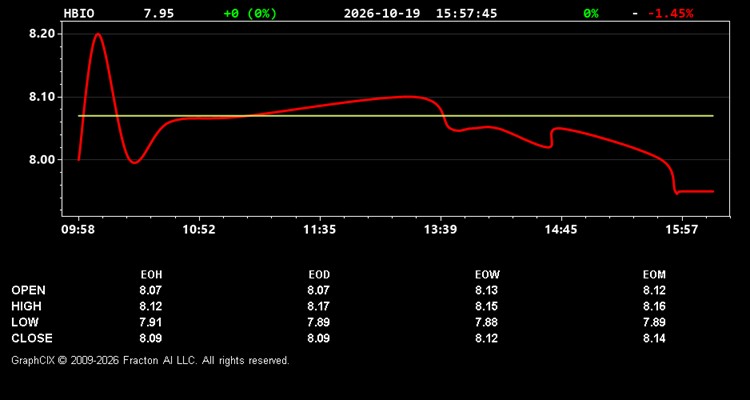Select the EOM high value 8.16
The height and width of the screenshot is (400, 750).
click(x=654, y=306)
